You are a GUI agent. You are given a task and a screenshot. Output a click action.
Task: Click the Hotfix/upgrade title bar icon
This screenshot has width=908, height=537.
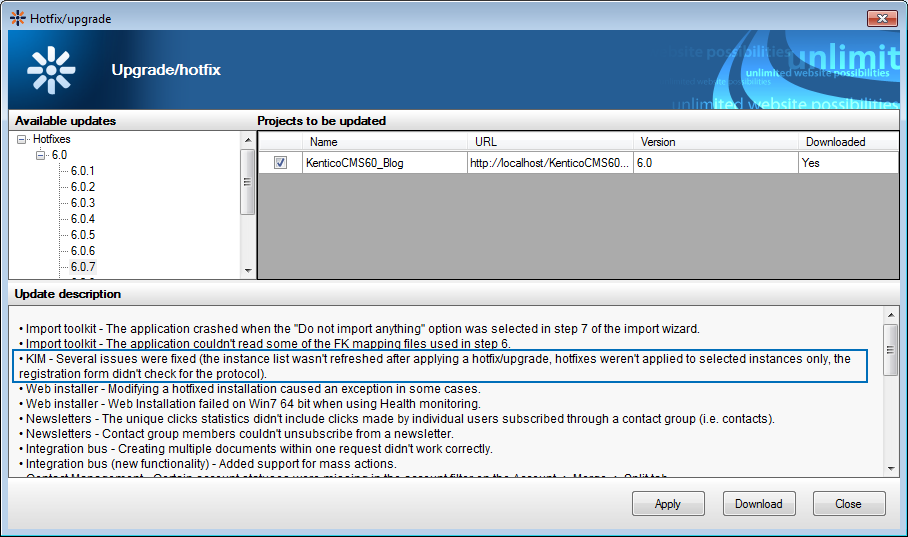tap(17, 18)
